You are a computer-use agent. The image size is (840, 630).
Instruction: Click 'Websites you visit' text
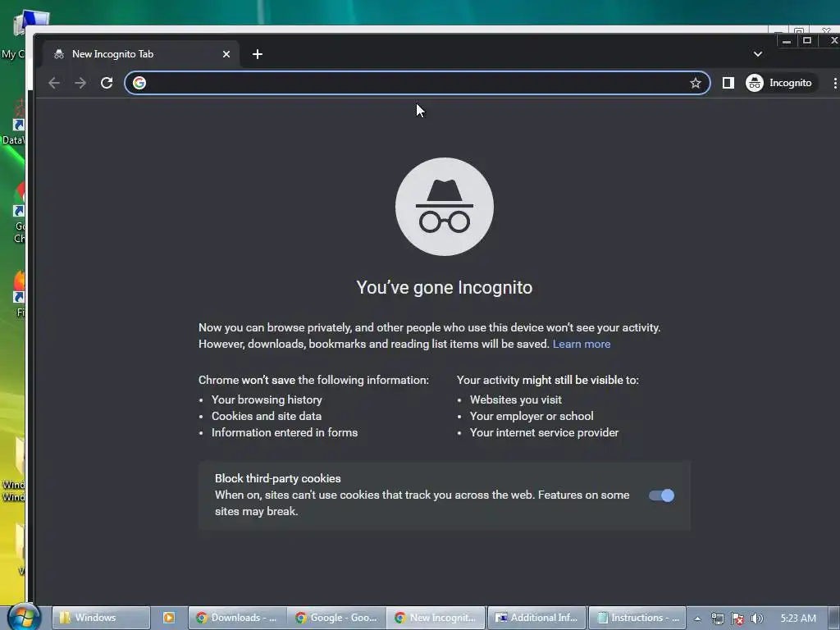[x=515, y=399]
